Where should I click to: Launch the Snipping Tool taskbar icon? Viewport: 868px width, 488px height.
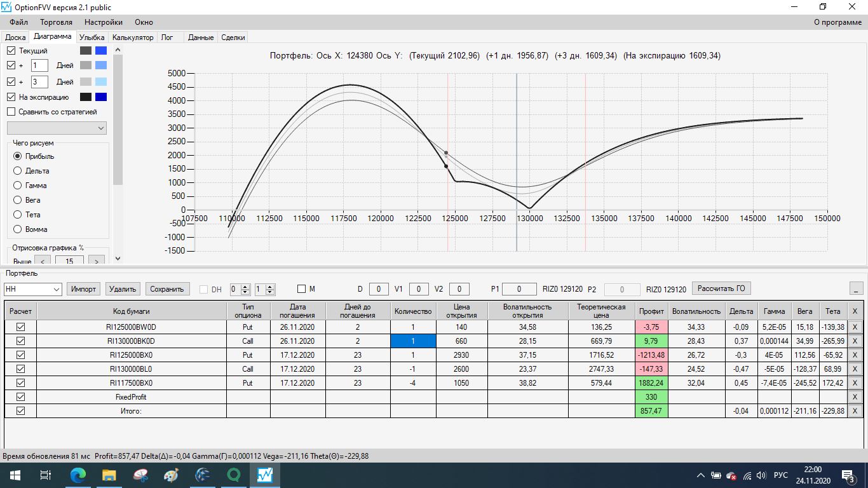[140, 475]
